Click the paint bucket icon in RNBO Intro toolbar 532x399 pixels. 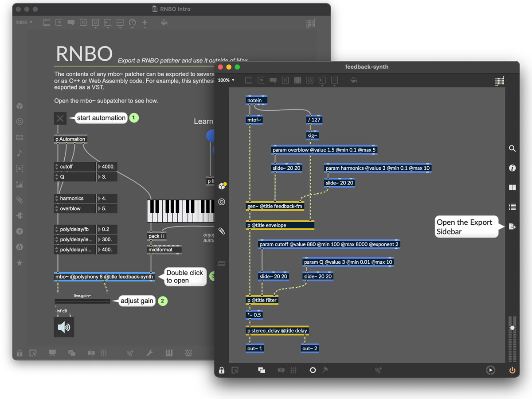[x=164, y=22]
